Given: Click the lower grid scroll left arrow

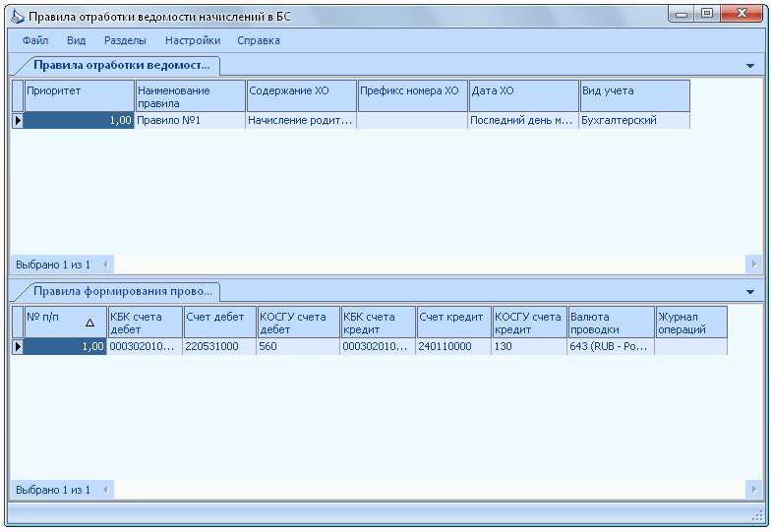Looking at the screenshot, I should [x=105, y=490].
